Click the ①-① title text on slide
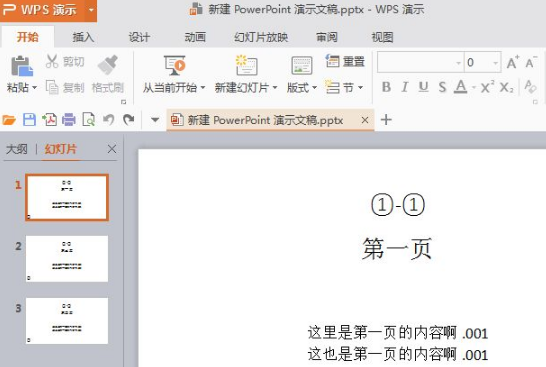The width and height of the screenshot is (546, 367). [398, 205]
